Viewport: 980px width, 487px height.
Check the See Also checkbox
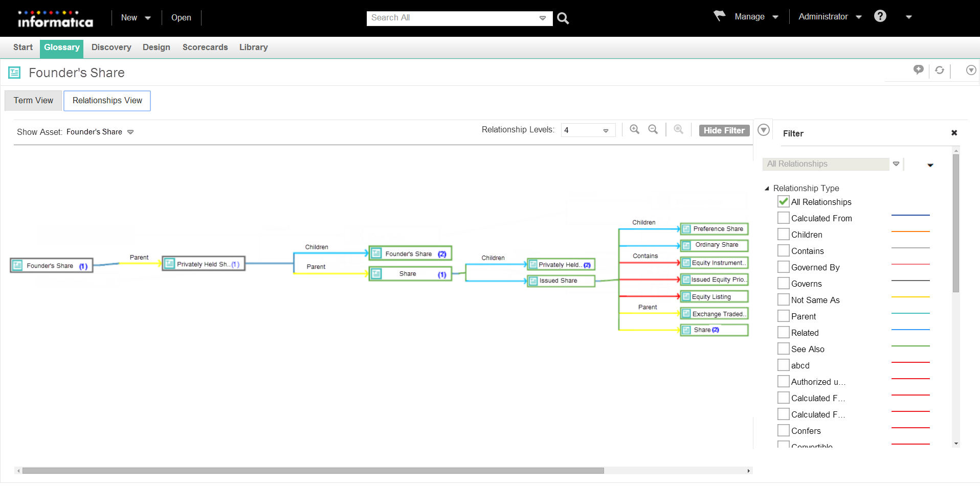click(x=783, y=349)
